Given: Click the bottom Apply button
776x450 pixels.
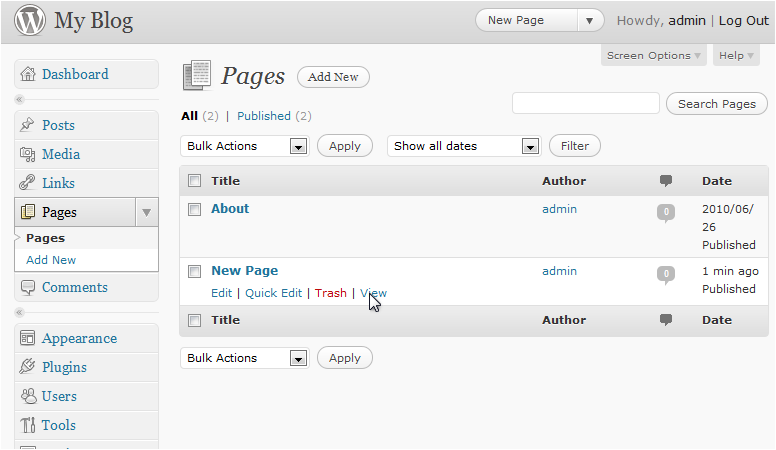Looking at the screenshot, I should pos(345,358).
